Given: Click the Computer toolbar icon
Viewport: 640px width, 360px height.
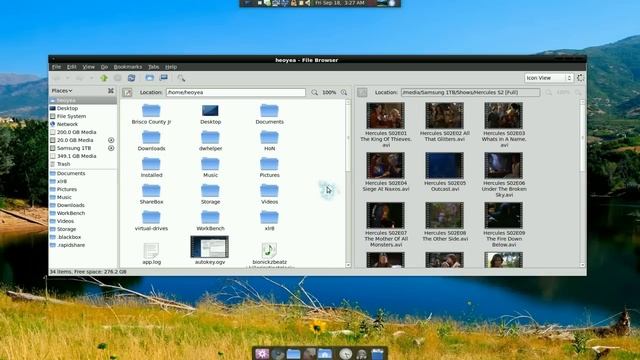Looking at the screenshot, I should tap(164, 78).
